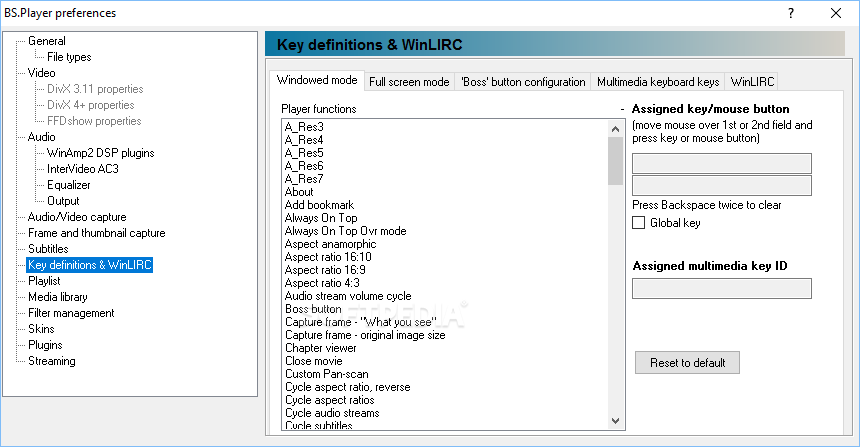Select A_Res4 in Player functions
The width and height of the screenshot is (860, 447).
pyautogui.click(x=304, y=140)
